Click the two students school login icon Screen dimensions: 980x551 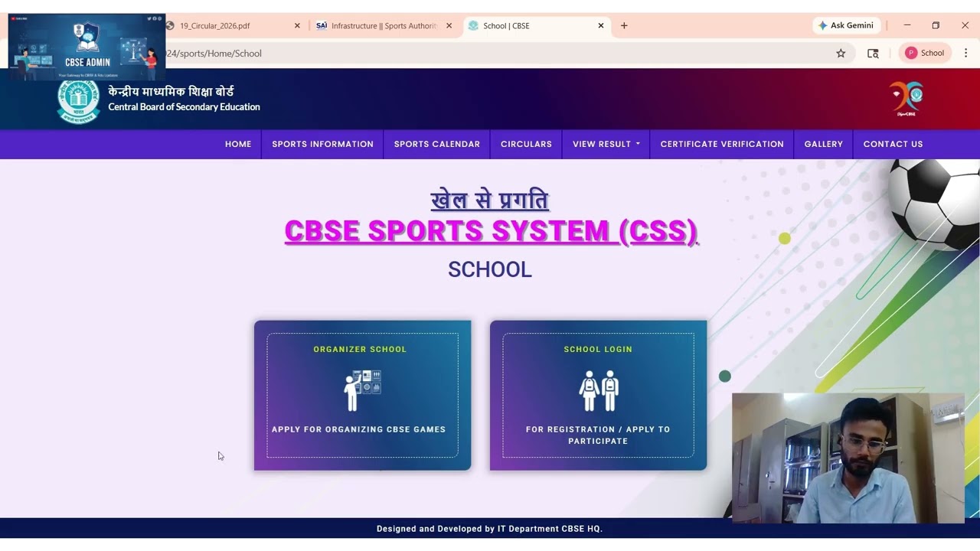[598, 390]
